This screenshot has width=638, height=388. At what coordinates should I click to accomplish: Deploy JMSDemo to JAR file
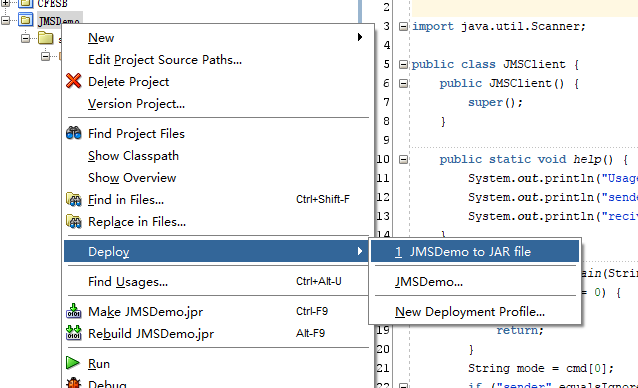[475, 251]
